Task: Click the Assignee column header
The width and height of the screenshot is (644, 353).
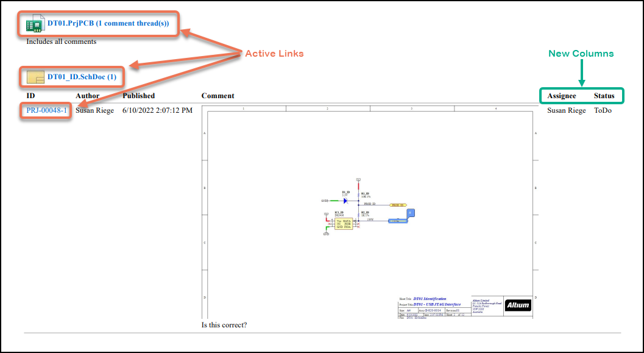Action: coord(561,96)
